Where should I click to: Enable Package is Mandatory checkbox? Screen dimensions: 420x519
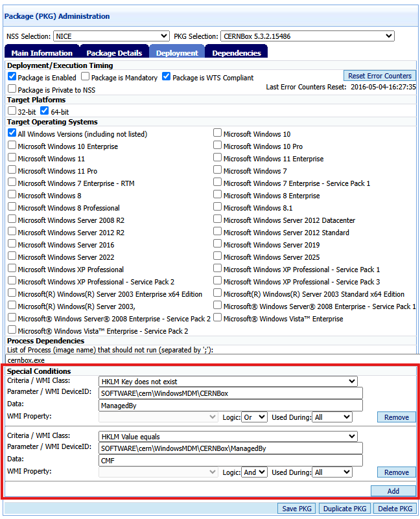point(86,77)
